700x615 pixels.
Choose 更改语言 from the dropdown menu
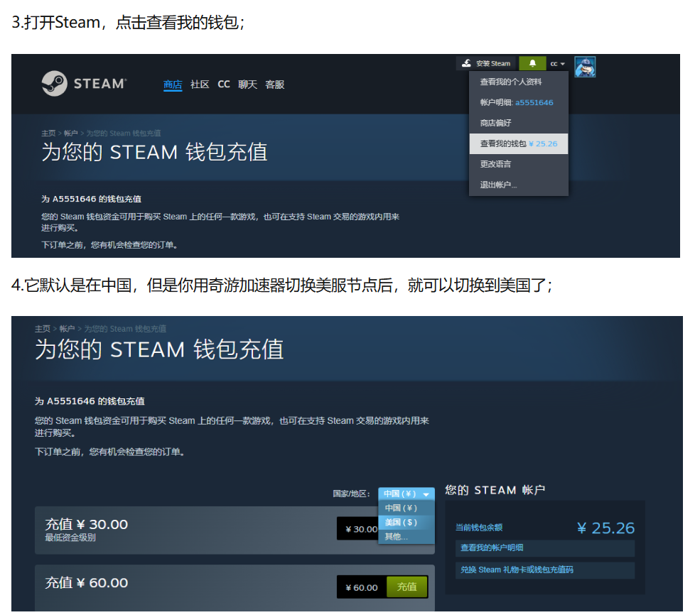pyautogui.click(x=495, y=164)
